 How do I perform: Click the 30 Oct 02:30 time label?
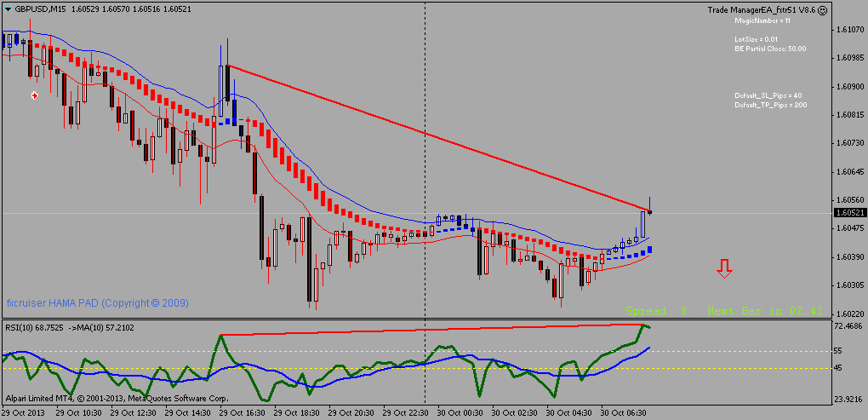pyautogui.click(x=513, y=413)
